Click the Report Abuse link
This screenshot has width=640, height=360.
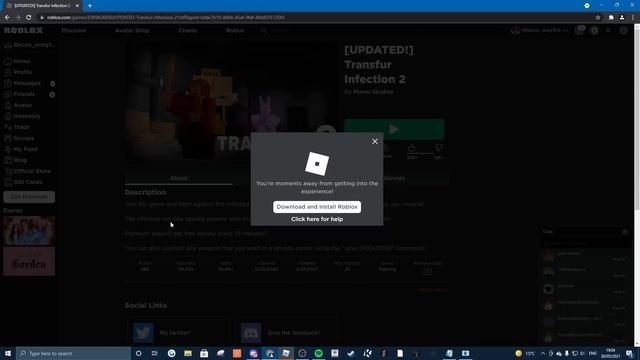click(x=433, y=290)
